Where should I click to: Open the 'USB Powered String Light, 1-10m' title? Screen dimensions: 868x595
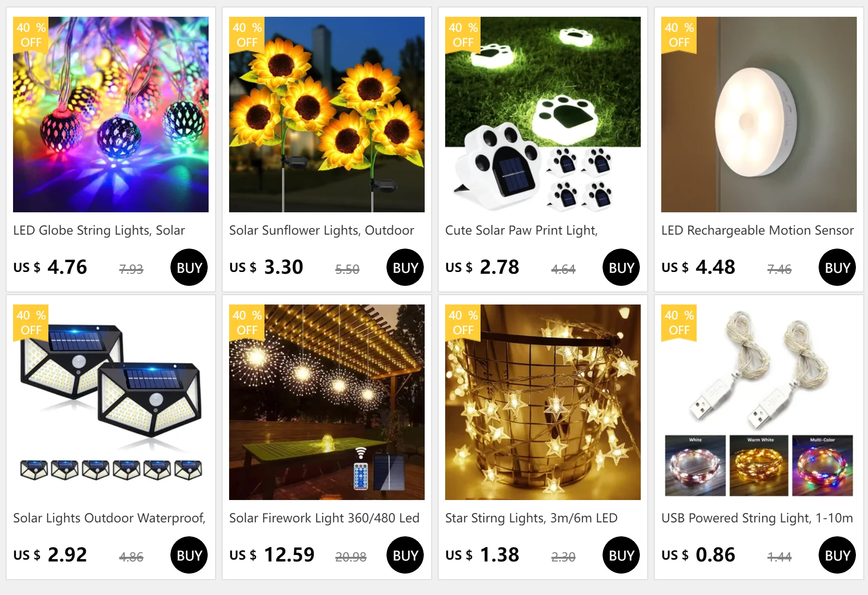pyautogui.click(x=757, y=518)
